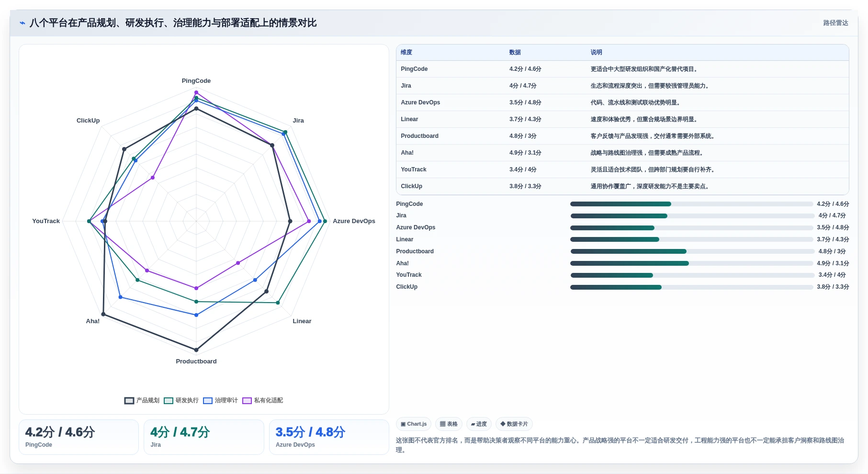Viewport: 868px width, 474px height.
Task: Click the Jira axis label on radar
Action: click(x=298, y=121)
